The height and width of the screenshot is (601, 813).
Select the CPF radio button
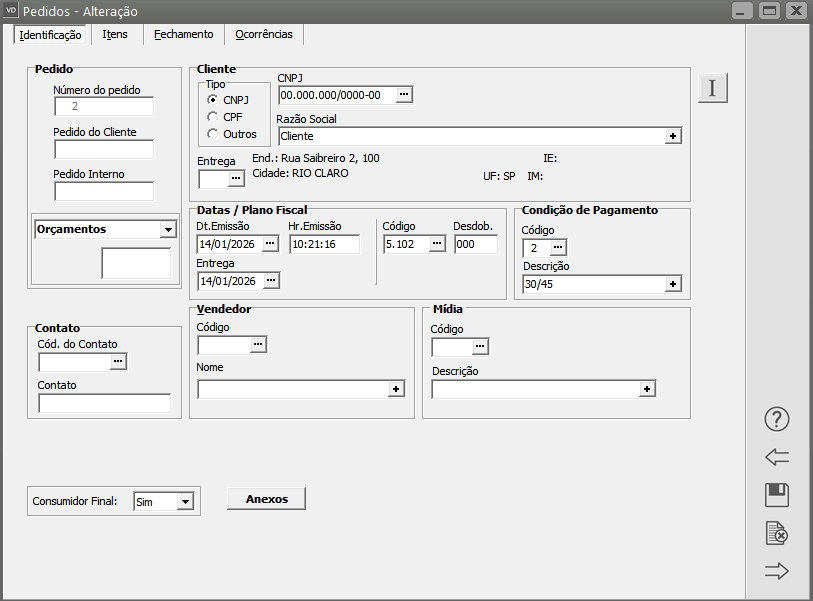click(212, 117)
